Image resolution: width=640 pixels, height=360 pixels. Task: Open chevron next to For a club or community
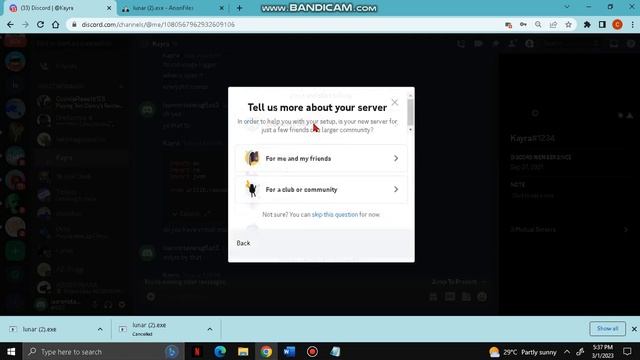[396, 189]
